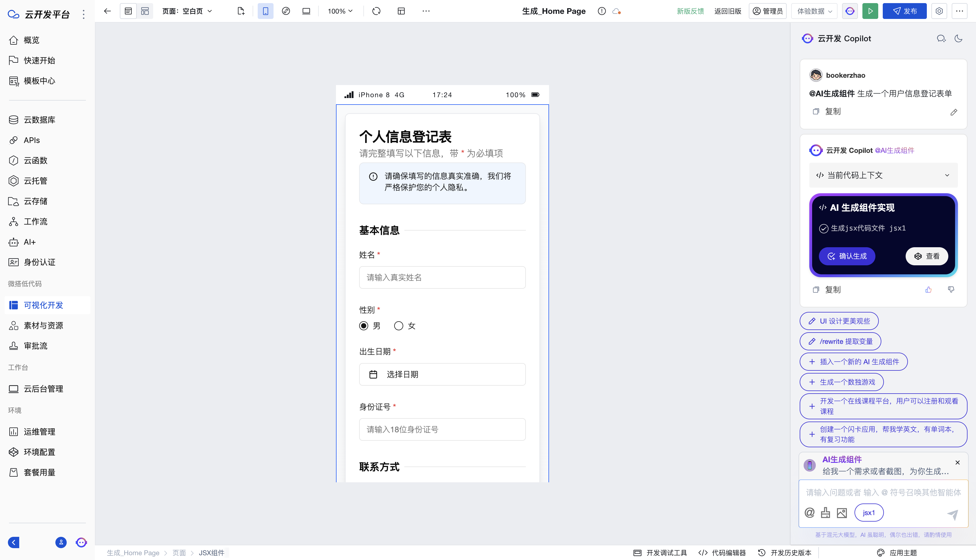Click the cloud sync status icon
The width and height of the screenshot is (976, 560).
point(617,11)
